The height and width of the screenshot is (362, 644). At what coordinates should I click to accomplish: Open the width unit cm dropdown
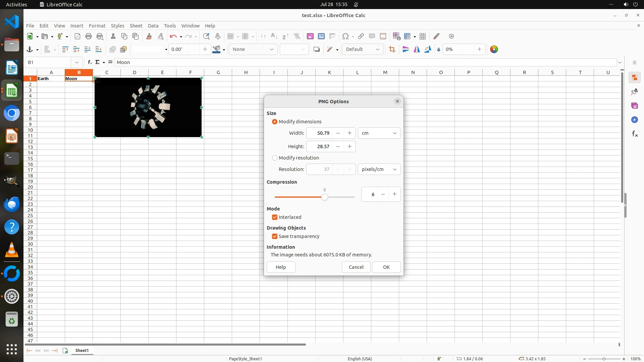click(x=379, y=133)
